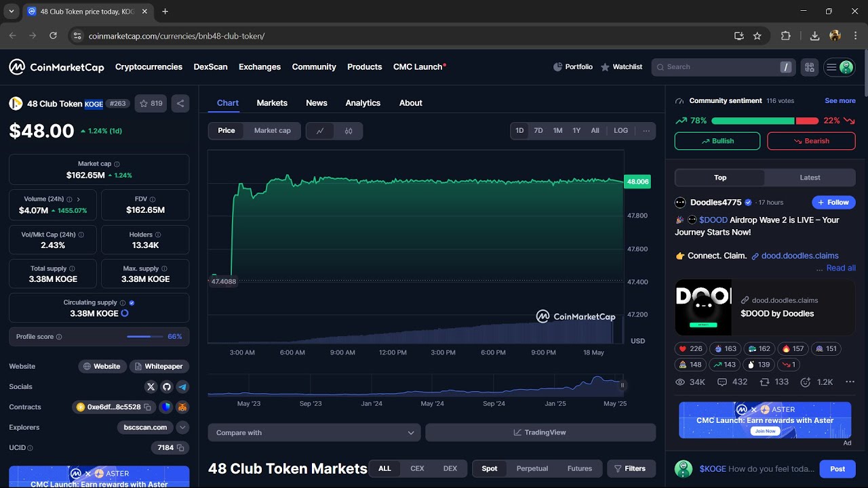Set chart range to 7D
The height and width of the screenshot is (488, 868).
point(538,131)
